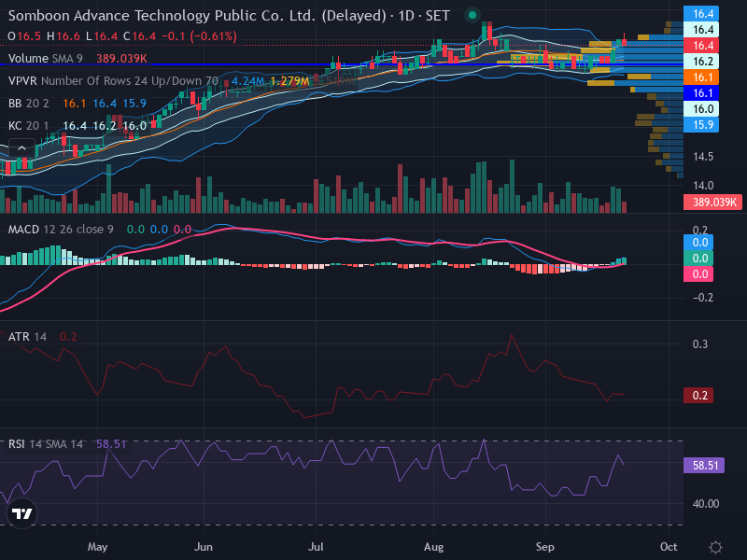Open chart settings gear icon
Viewport: 747px width, 560px height.
[x=715, y=547]
